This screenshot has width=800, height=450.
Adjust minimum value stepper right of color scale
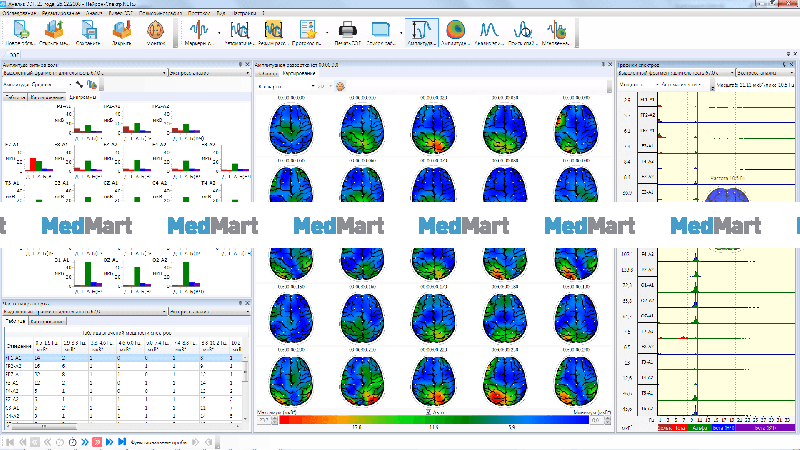click(x=608, y=420)
